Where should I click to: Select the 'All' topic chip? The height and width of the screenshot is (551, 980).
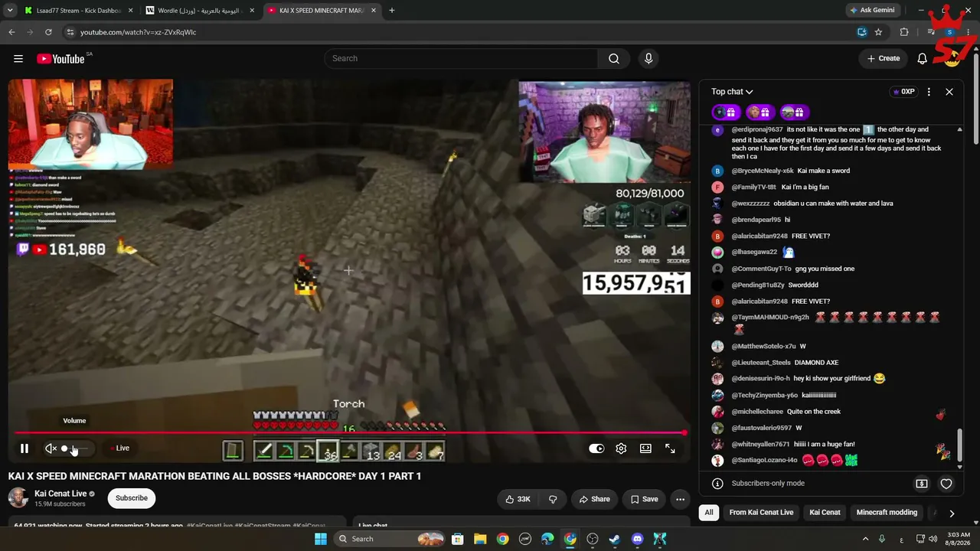(709, 513)
